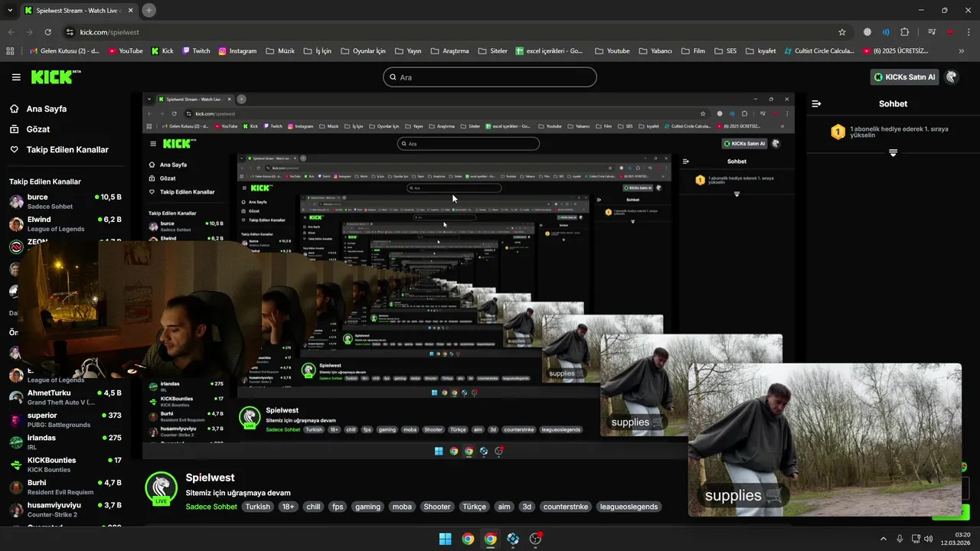This screenshot has width=980, height=551.
Task: Focus the Ara search field
Action: pyautogui.click(x=490, y=77)
